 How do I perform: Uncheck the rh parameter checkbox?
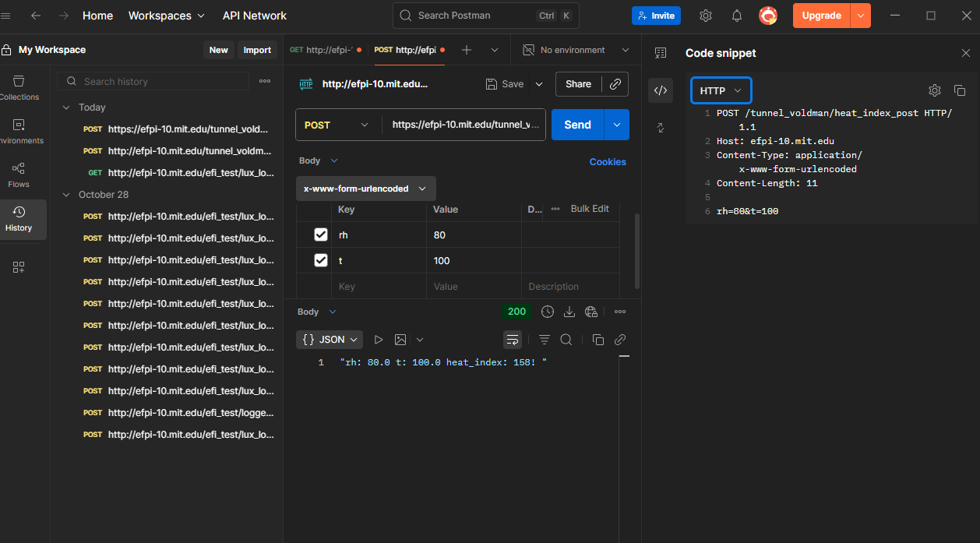click(321, 234)
